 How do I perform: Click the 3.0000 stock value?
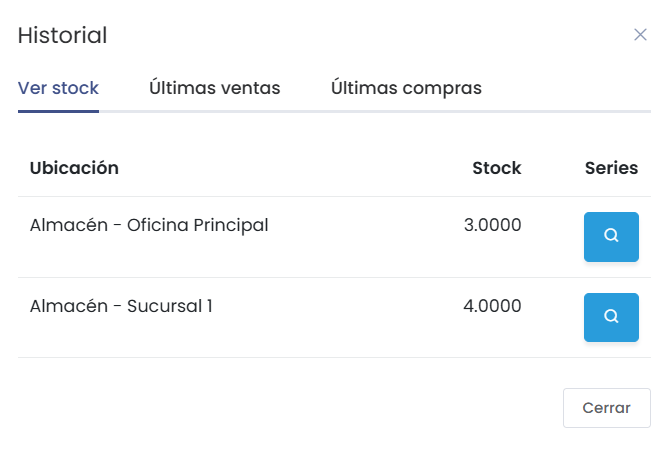tap(492, 225)
